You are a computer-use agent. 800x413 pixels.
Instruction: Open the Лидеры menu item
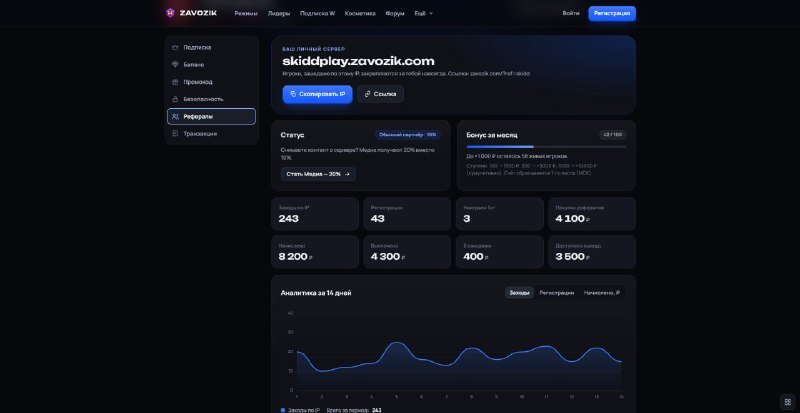coord(279,13)
